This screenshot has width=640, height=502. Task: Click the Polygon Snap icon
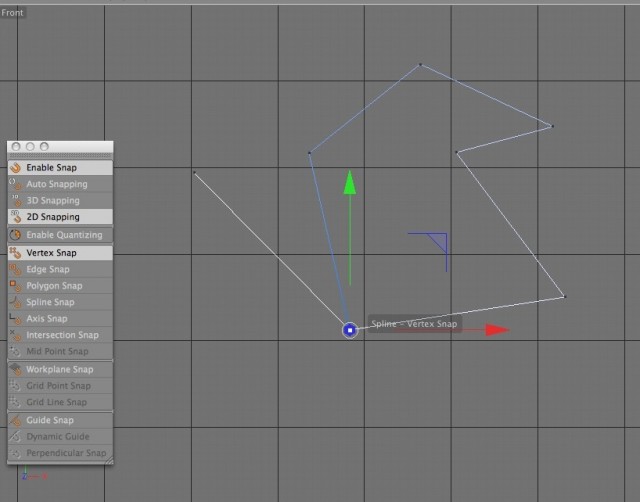pyautogui.click(x=16, y=286)
